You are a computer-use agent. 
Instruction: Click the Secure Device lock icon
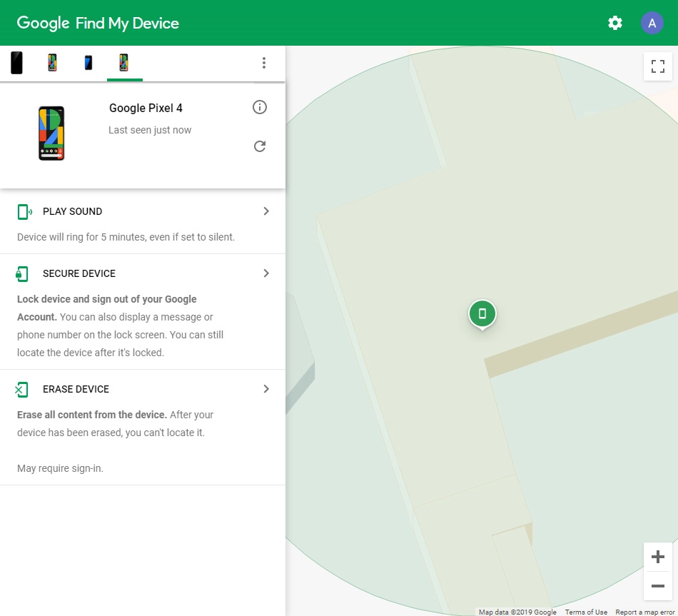[22, 274]
